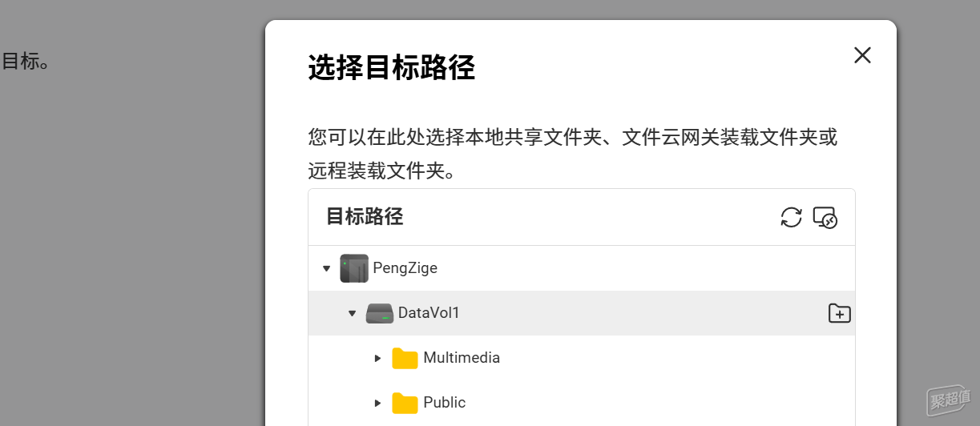Select the PengZige label in tree
980x426 pixels.
point(405,268)
